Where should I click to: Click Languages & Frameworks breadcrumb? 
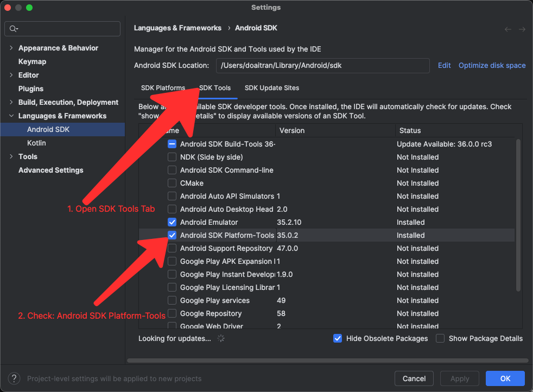(177, 28)
